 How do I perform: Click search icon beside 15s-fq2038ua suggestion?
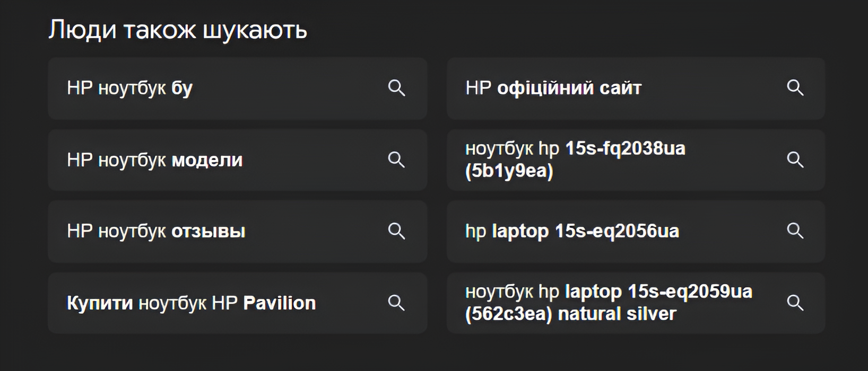coord(795,160)
